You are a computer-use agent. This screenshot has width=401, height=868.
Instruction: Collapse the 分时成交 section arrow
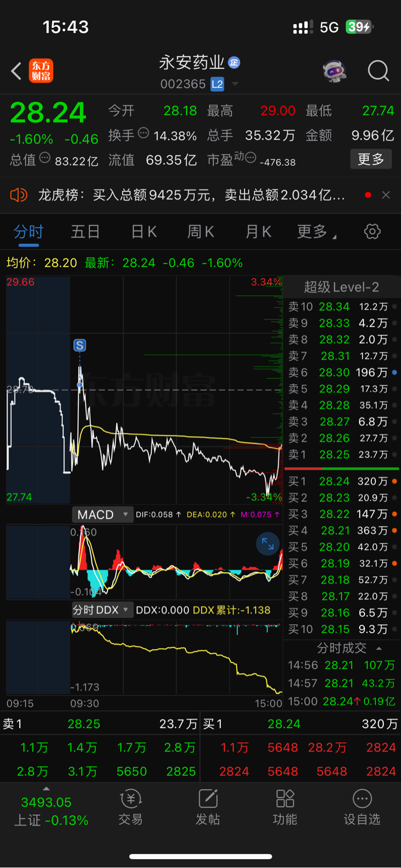tap(379, 649)
